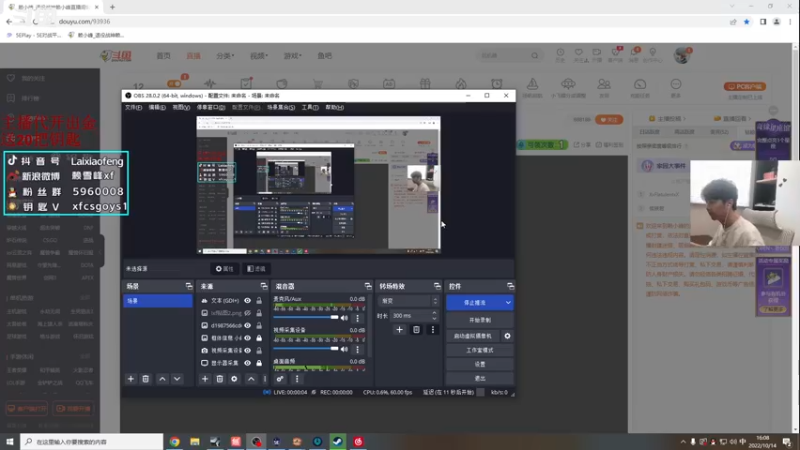Move the scene down with the arrow icon

(x=177, y=379)
